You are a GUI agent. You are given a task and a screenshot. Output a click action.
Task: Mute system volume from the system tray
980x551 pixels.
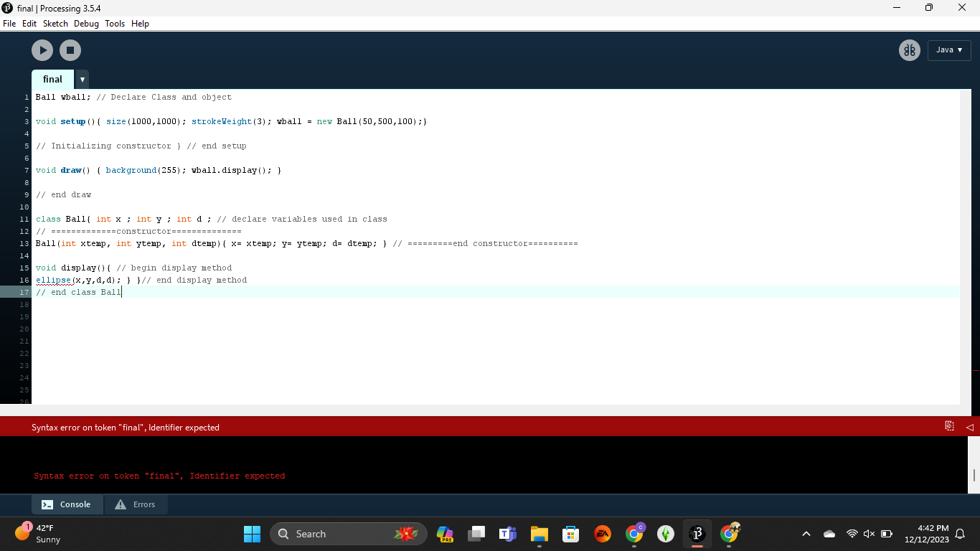click(x=869, y=534)
